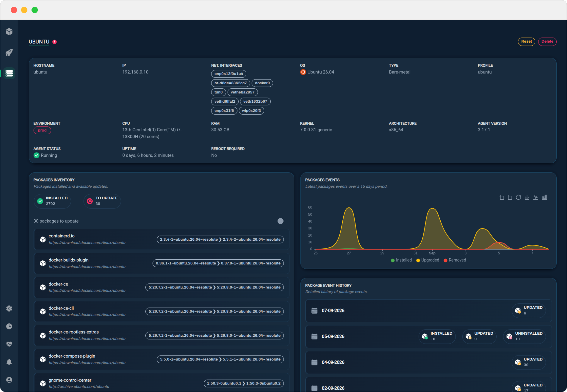Click calendar icon for 05-09-2026
The image size is (567, 392).
click(x=315, y=336)
